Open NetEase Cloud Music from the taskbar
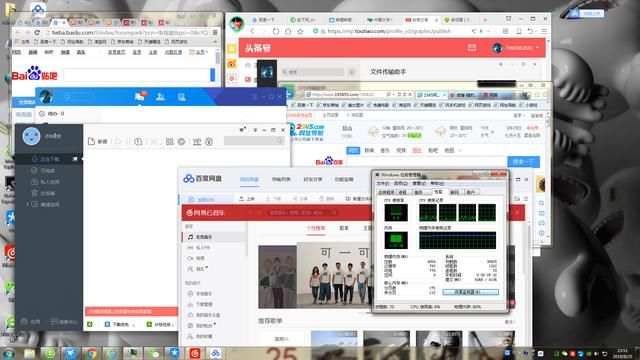The height and width of the screenshot is (360, 640). point(195,353)
